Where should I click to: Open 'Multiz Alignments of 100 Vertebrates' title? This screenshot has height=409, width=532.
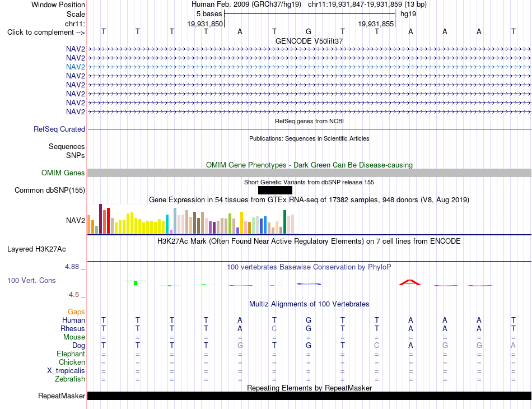pyautogui.click(x=309, y=304)
